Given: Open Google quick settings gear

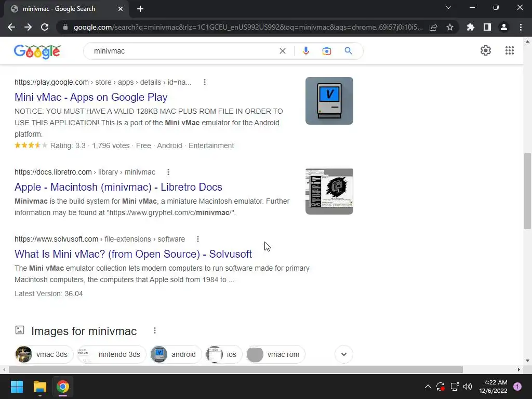Looking at the screenshot, I should pyautogui.click(x=486, y=50).
